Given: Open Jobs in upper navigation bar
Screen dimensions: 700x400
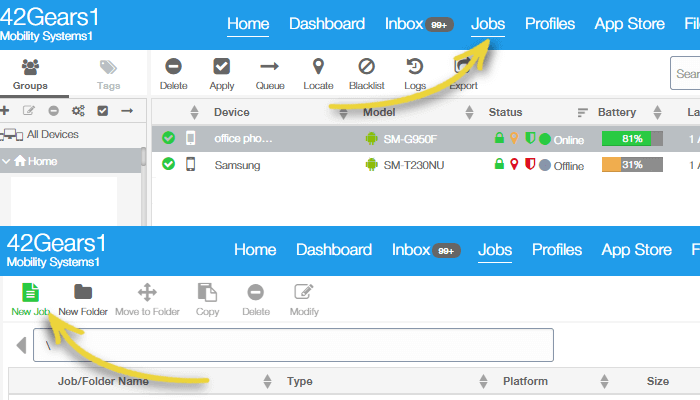Looking at the screenshot, I should click(488, 24).
